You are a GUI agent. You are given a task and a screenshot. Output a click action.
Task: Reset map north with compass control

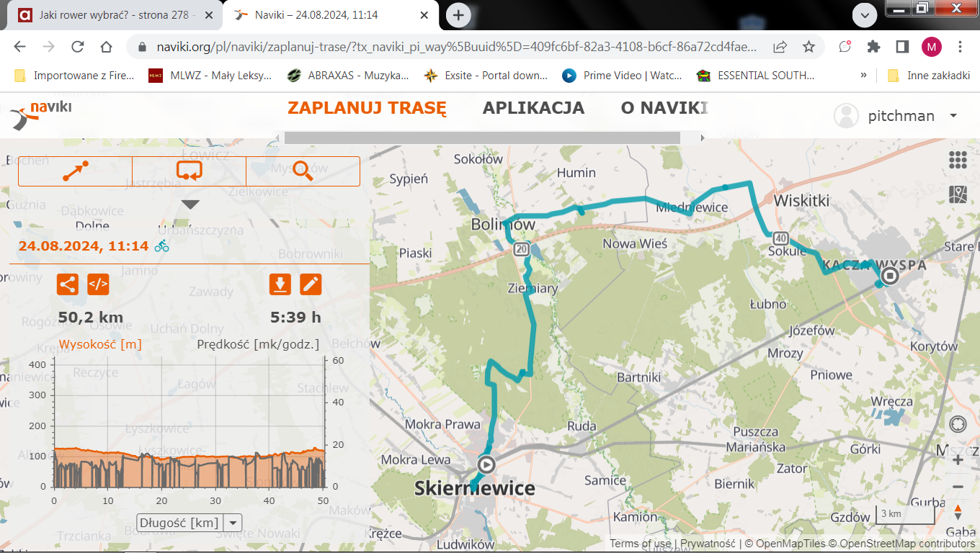click(x=958, y=512)
